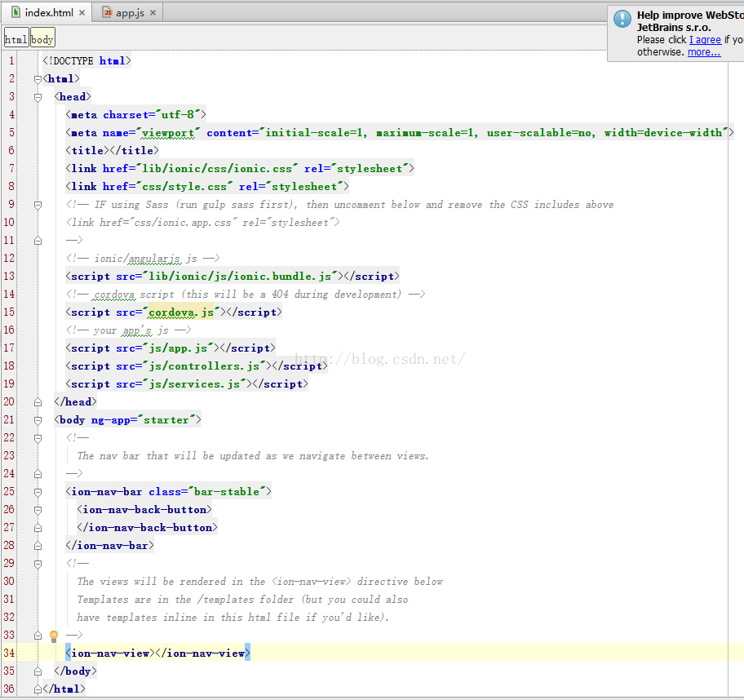This screenshot has height=700, width=744.
Task: Switch to the app.js tab
Action: tap(130, 13)
